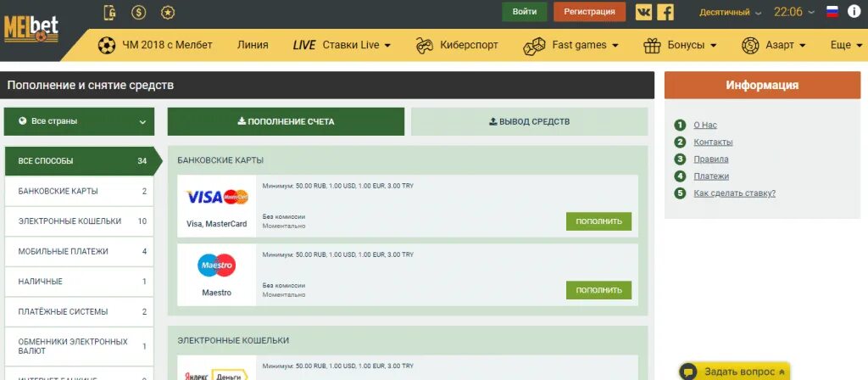Image resolution: width=868 pixels, height=380 pixels.
Task: Click numbered bullet 1 in Информация
Action: pos(680,126)
